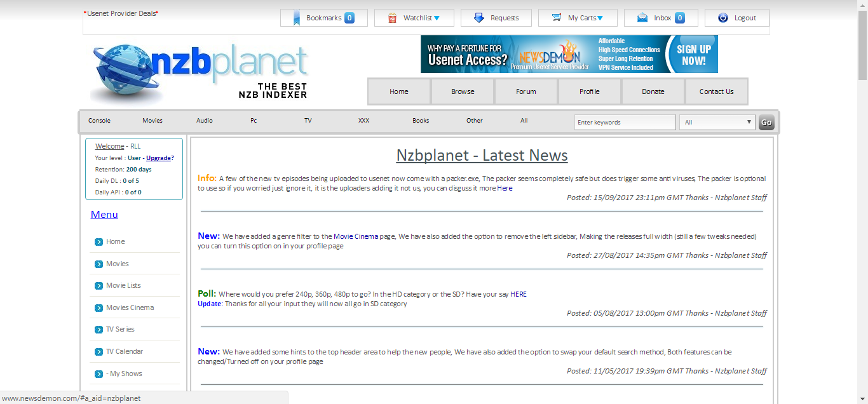Select the Audio category
The height and width of the screenshot is (404, 868).
pyautogui.click(x=205, y=121)
